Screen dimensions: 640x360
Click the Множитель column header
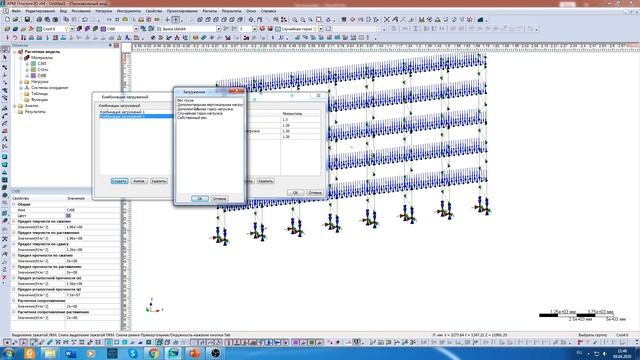(x=300, y=113)
